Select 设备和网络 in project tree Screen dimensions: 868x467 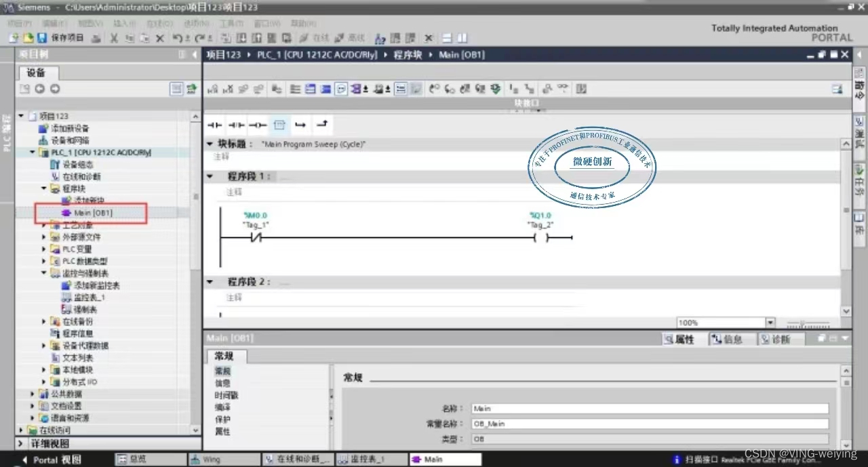(70, 140)
